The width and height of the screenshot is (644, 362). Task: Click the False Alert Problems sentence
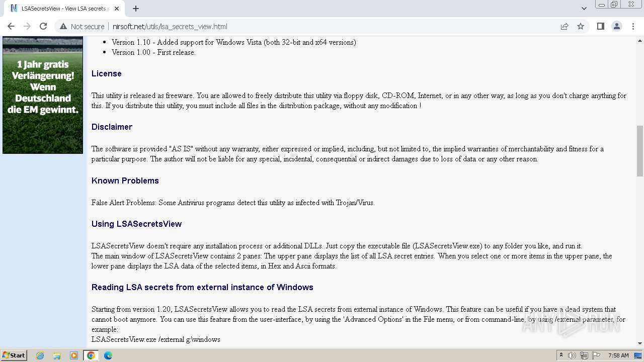click(x=233, y=203)
